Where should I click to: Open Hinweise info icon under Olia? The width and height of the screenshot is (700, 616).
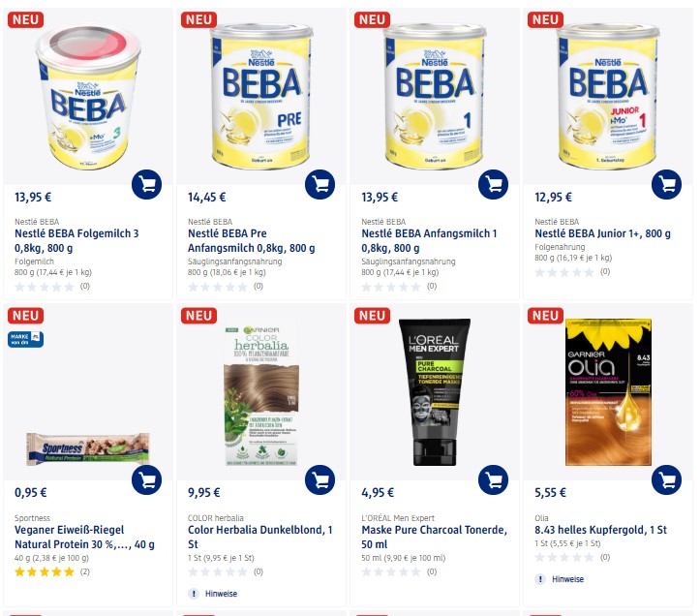[540, 579]
